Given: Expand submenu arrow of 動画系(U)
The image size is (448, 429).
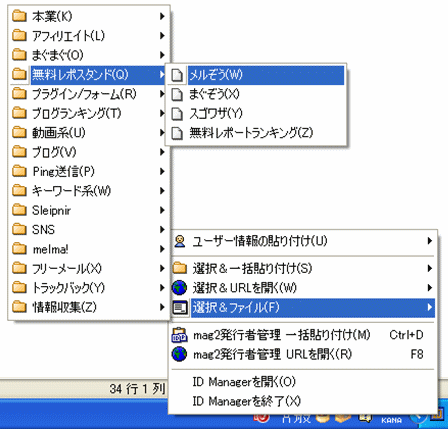Looking at the screenshot, I should (162, 133).
